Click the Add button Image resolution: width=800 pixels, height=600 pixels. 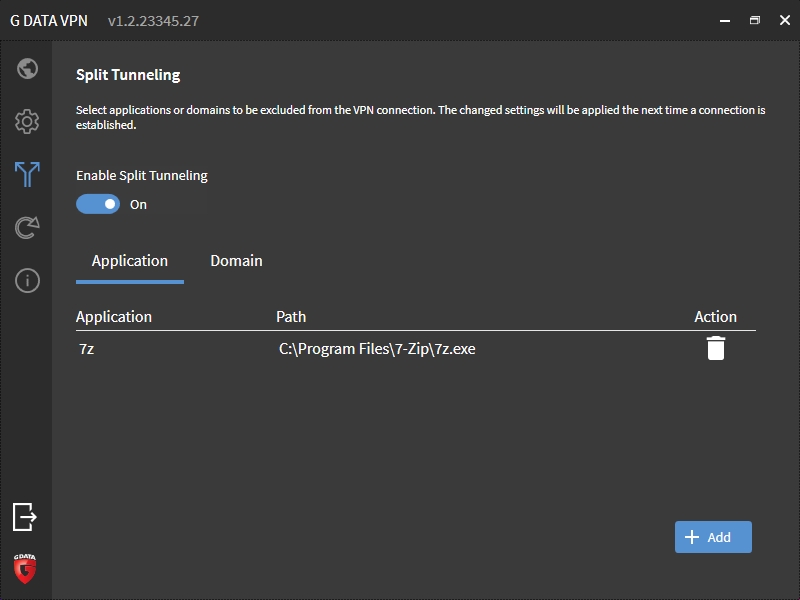(713, 537)
